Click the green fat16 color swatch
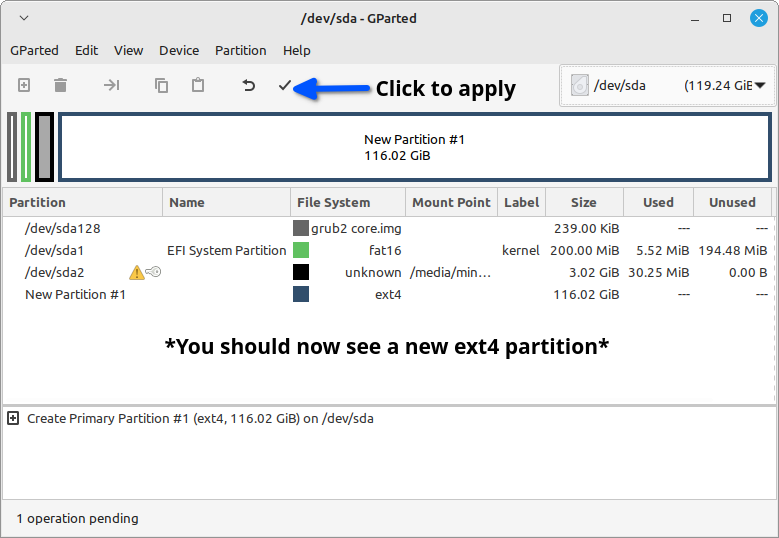779x538 pixels. click(301, 250)
